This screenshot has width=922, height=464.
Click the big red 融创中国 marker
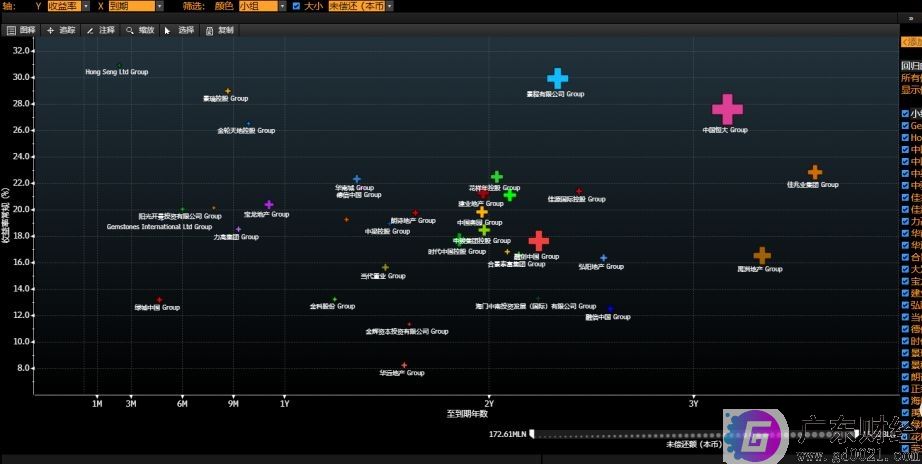(x=539, y=241)
